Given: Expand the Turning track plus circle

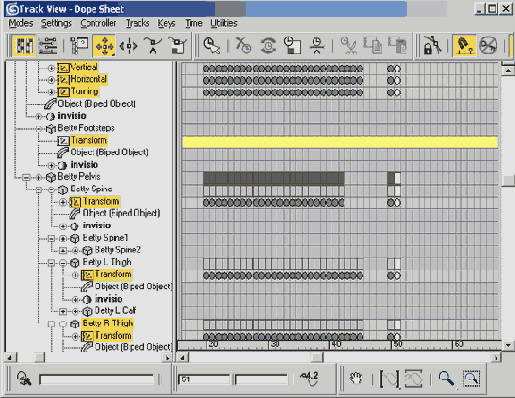Looking at the screenshot, I should (51, 92).
